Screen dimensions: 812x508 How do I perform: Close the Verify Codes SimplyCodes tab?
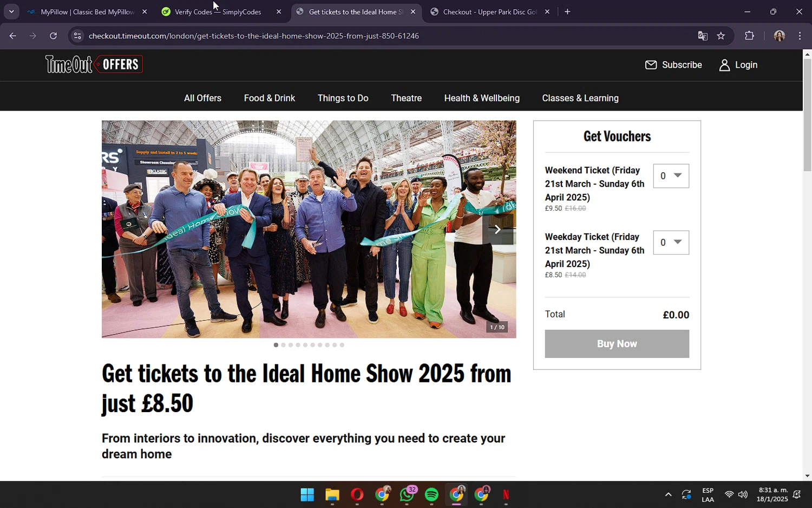coord(279,11)
